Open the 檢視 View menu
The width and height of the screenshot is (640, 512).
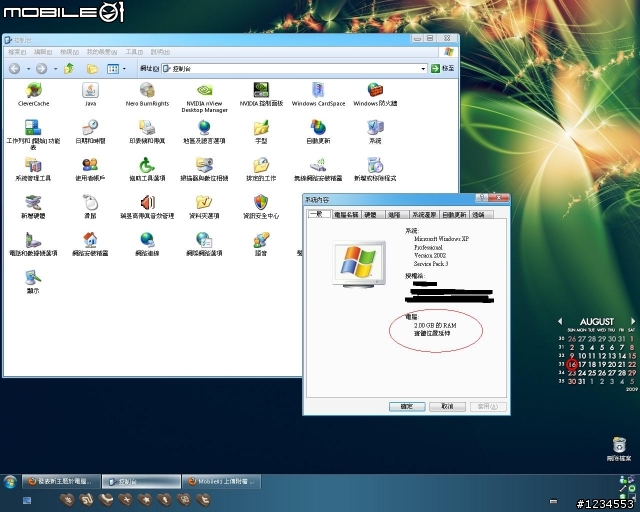69,52
